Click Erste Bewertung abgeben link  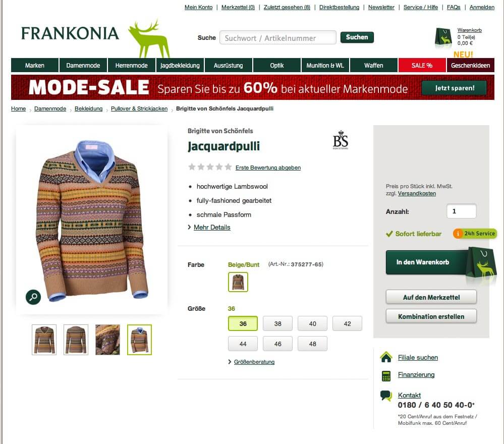268,168
